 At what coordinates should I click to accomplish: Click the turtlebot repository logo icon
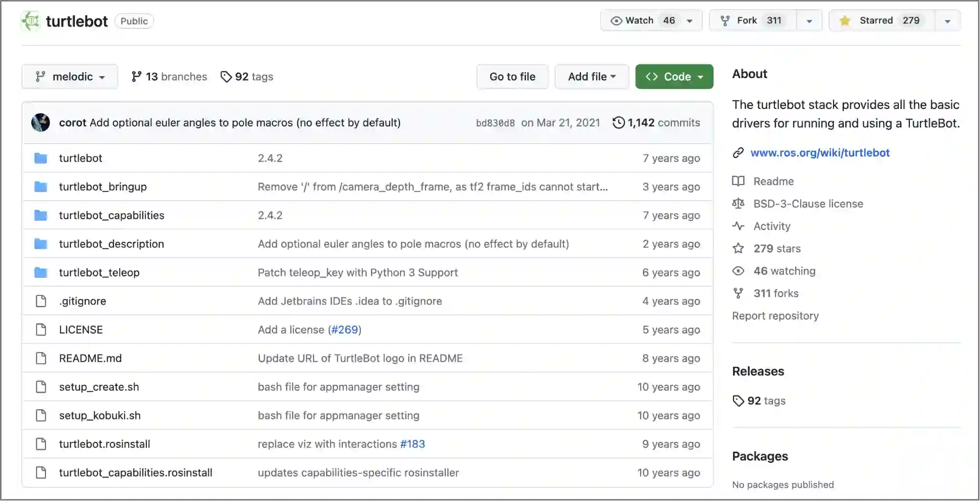(31, 21)
